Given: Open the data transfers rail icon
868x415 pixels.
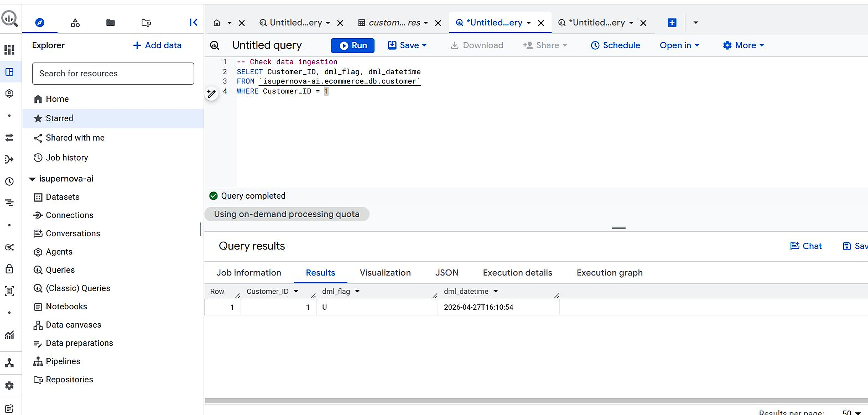Looking at the screenshot, I should pyautogui.click(x=9, y=138).
